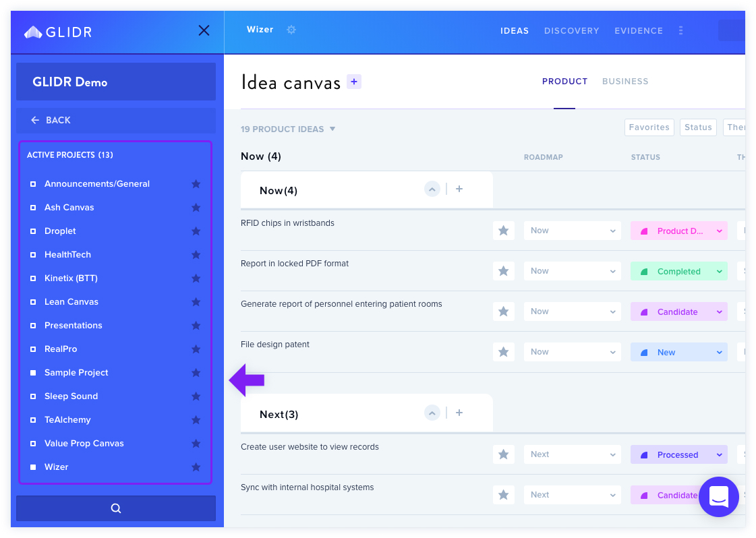Open the New status dropdown
The width and height of the screenshot is (756, 538).
(679, 353)
